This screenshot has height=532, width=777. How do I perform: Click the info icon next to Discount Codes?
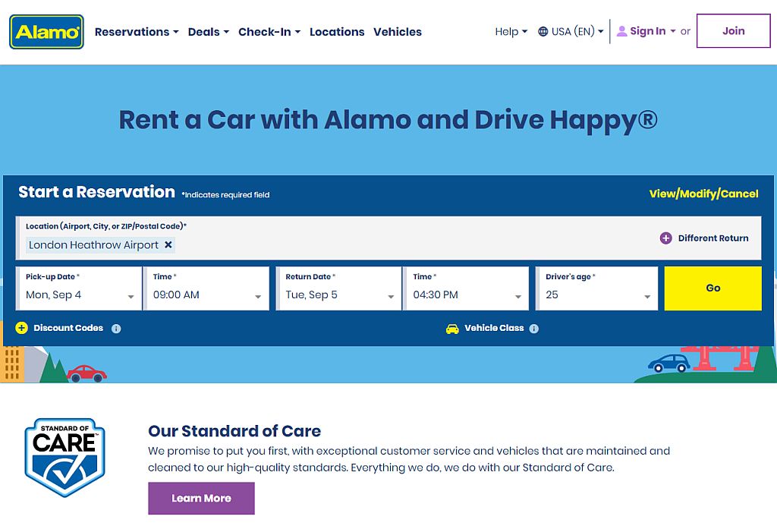pos(115,329)
